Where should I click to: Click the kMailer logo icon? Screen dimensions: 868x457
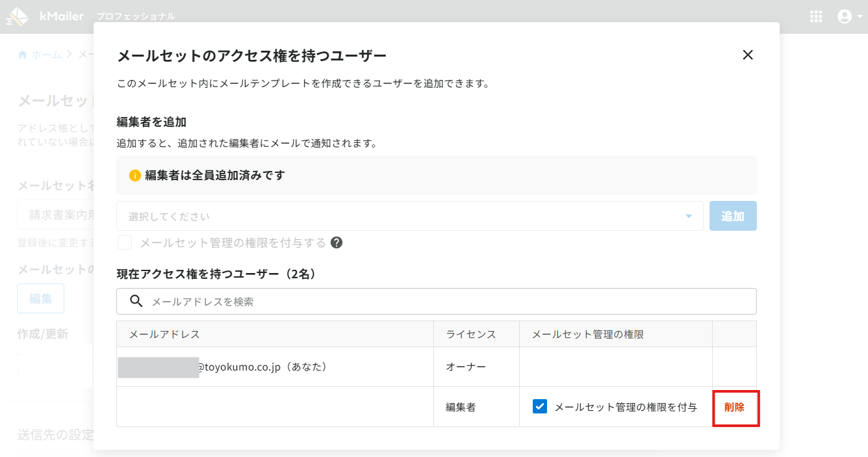(18, 17)
